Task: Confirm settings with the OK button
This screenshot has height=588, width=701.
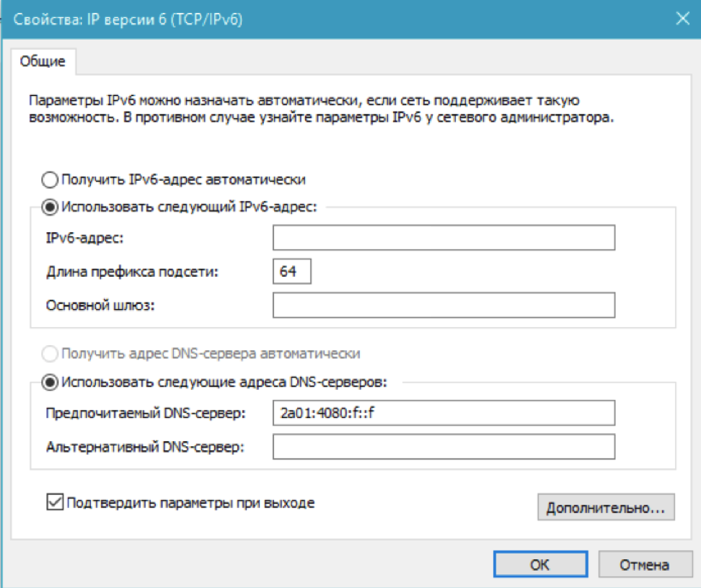Action: pyautogui.click(x=540, y=564)
